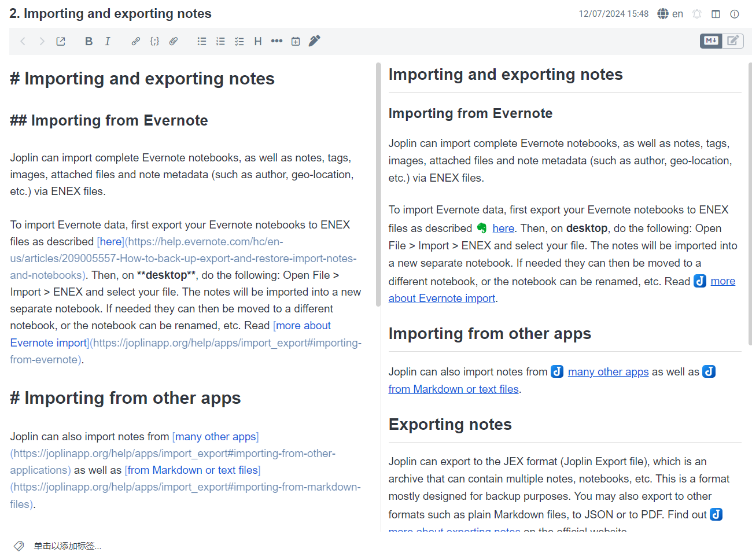Toggle italic formatting
Viewport: 752px width, 560px height.
[108, 41]
